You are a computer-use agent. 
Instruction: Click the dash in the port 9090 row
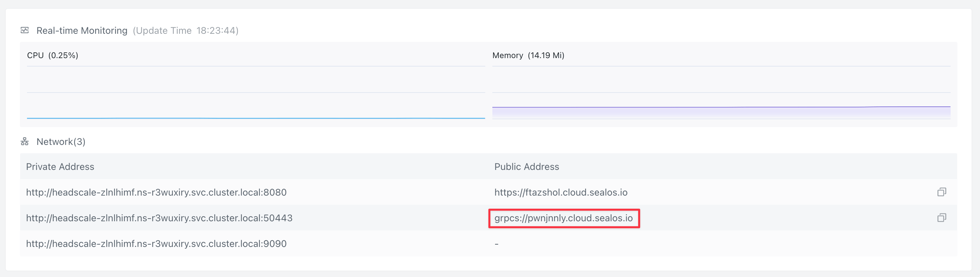[496, 244]
